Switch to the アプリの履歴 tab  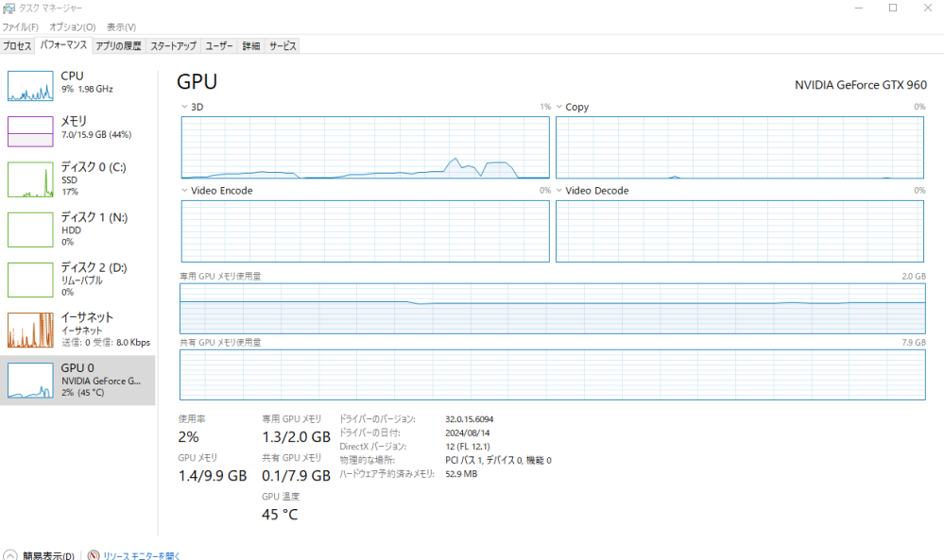click(x=119, y=45)
